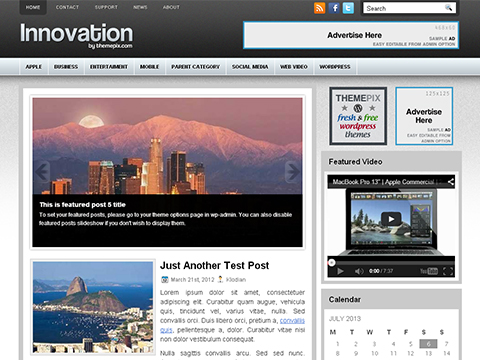Play the MacBook Pro featured video

[x=391, y=219]
